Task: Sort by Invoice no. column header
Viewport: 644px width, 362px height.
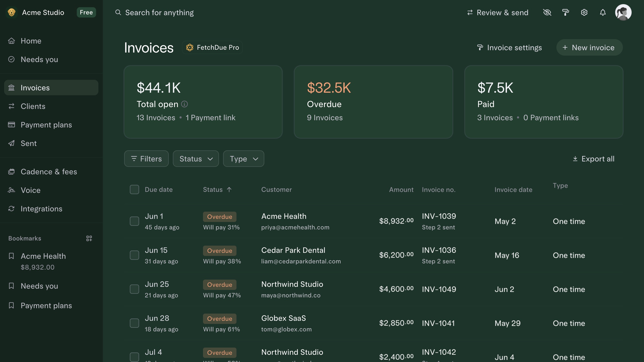Action: [x=439, y=189]
